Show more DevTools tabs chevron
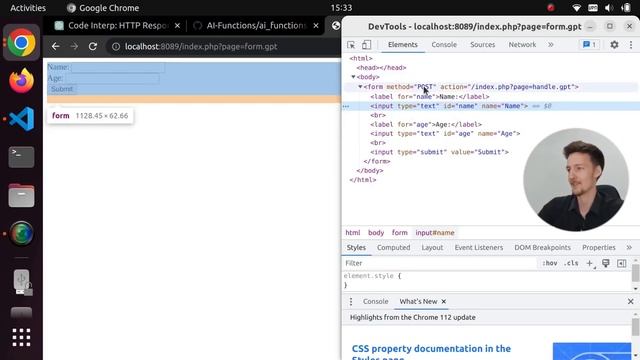 pyautogui.click(x=551, y=44)
